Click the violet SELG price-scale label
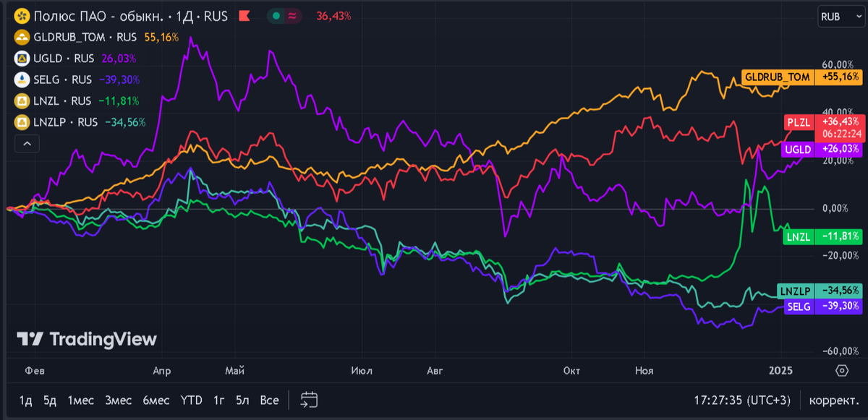 (823, 306)
